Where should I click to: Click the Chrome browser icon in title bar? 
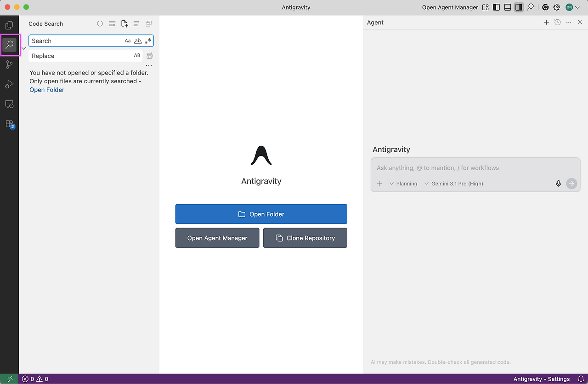[x=545, y=7]
